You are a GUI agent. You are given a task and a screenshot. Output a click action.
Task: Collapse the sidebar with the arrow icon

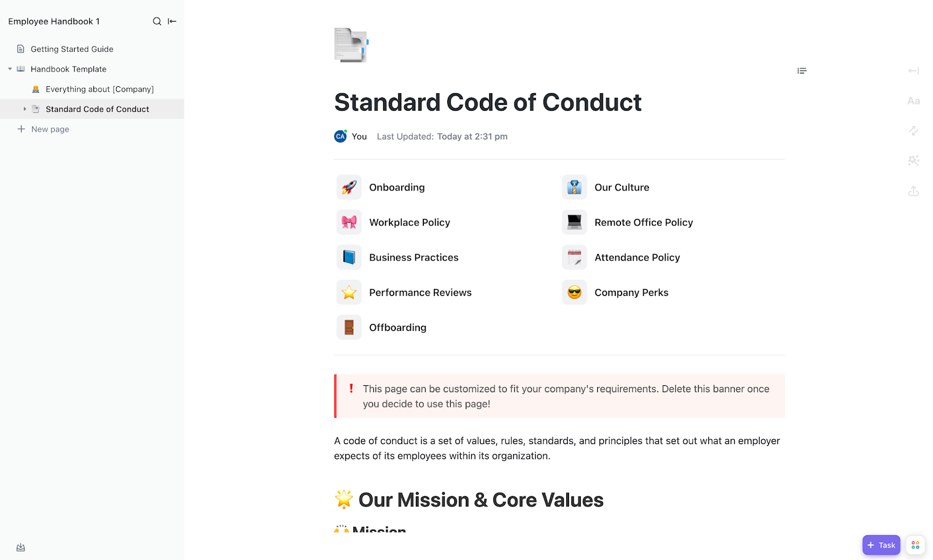tap(172, 22)
